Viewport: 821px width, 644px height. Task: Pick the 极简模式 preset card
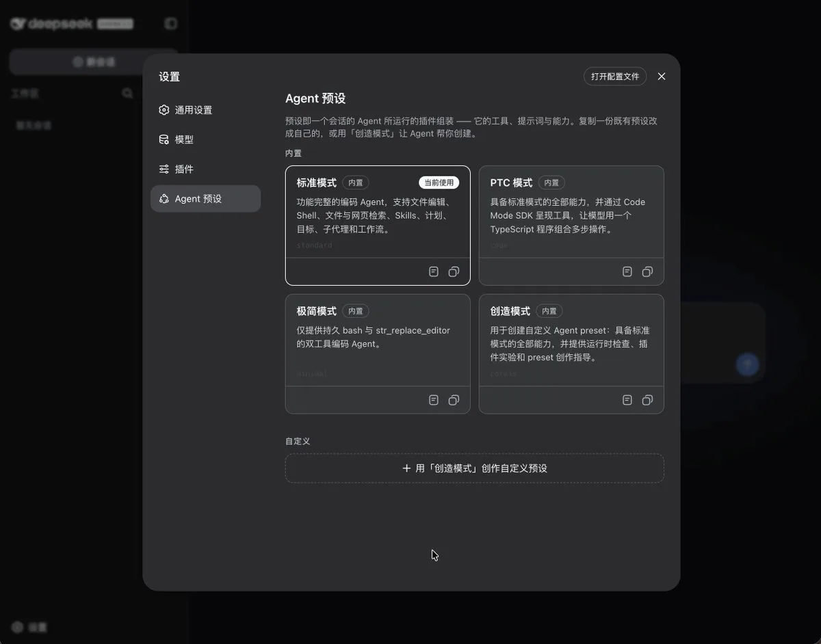378,353
